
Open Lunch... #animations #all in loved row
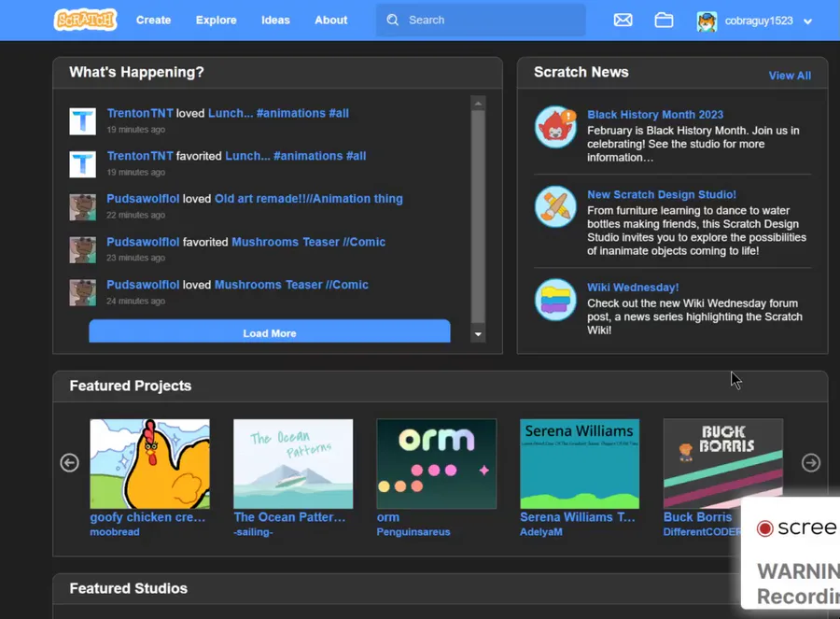click(278, 113)
